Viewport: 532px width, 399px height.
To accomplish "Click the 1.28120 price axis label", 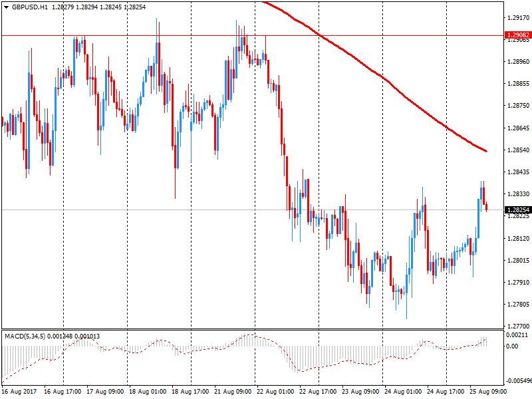I will [518, 239].
